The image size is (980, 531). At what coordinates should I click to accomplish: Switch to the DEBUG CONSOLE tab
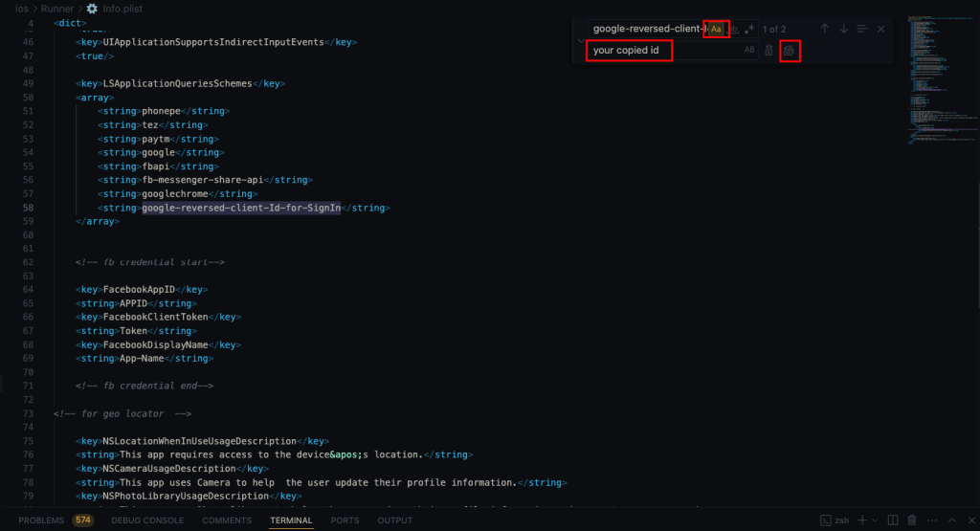pyautogui.click(x=147, y=520)
